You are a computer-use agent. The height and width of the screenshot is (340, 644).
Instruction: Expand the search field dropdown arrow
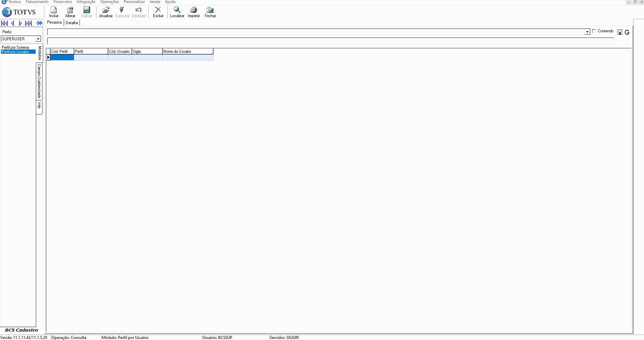[587, 32]
